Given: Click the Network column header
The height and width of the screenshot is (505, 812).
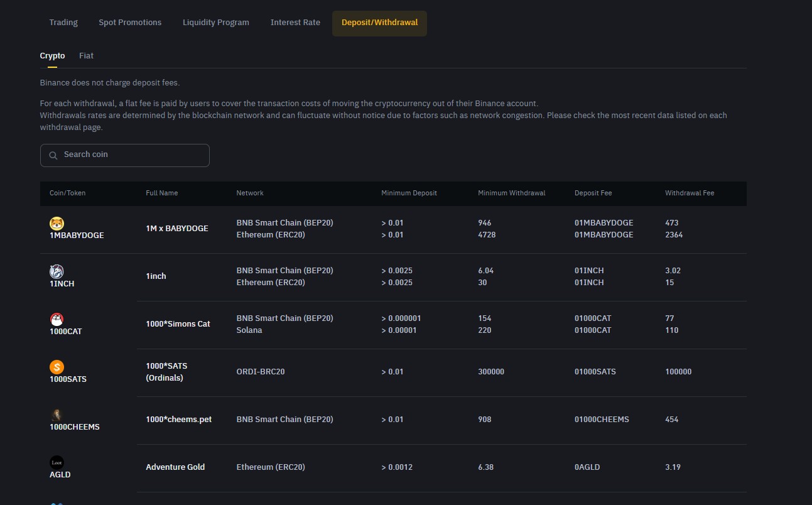Looking at the screenshot, I should [249, 193].
